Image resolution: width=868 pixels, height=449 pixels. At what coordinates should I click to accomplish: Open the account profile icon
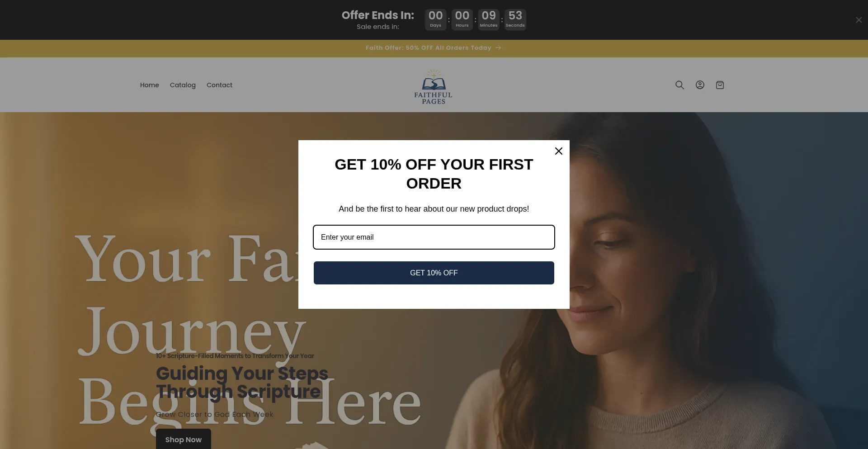[700, 85]
